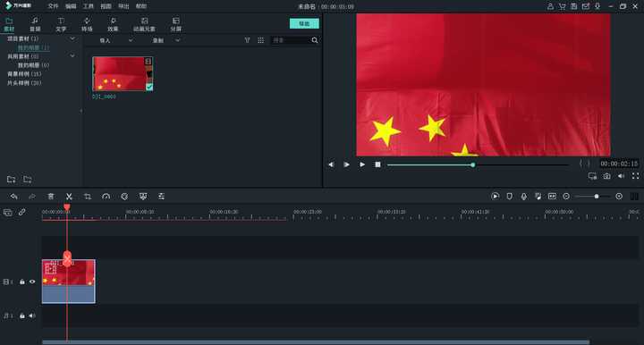Click the teal Export (导出) button
Image resolution: width=644 pixels, height=345 pixels.
tap(304, 24)
